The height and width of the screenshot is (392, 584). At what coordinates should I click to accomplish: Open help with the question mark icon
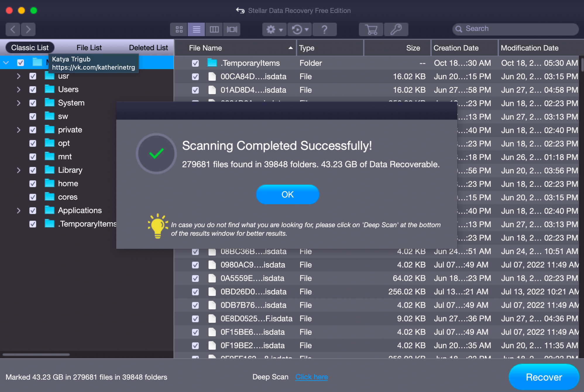click(x=324, y=29)
